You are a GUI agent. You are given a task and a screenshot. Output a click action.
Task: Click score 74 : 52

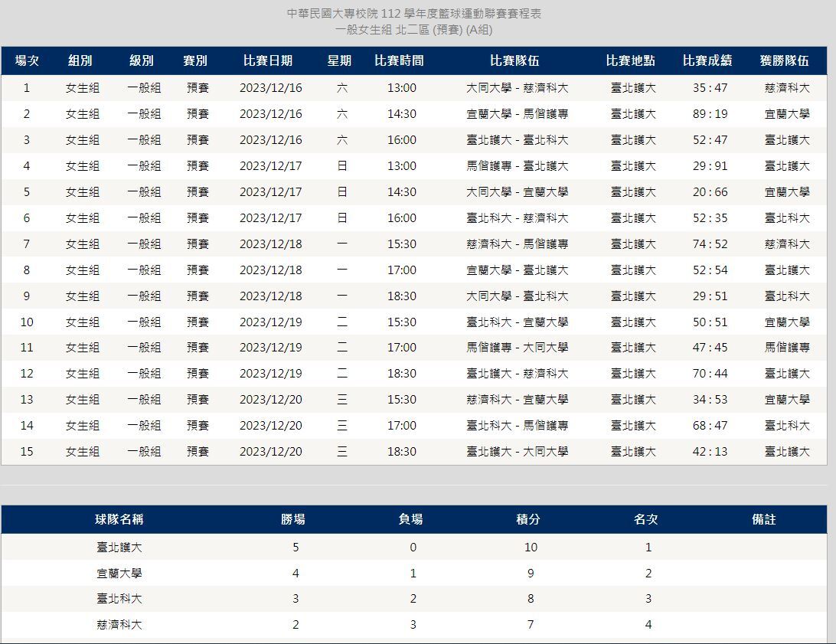pyautogui.click(x=710, y=244)
